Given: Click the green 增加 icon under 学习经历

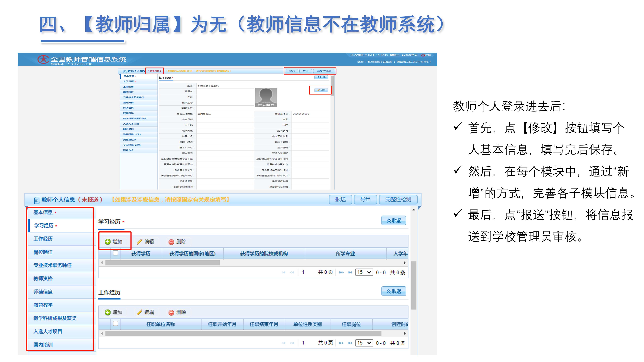Looking at the screenshot, I should [x=108, y=242].
